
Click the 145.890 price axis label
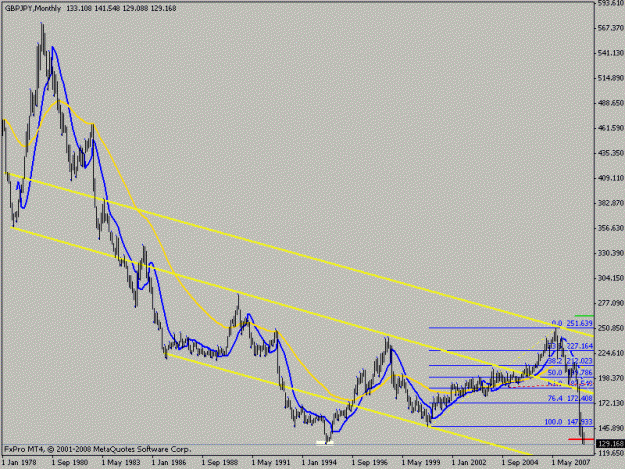tap(611, 428)
